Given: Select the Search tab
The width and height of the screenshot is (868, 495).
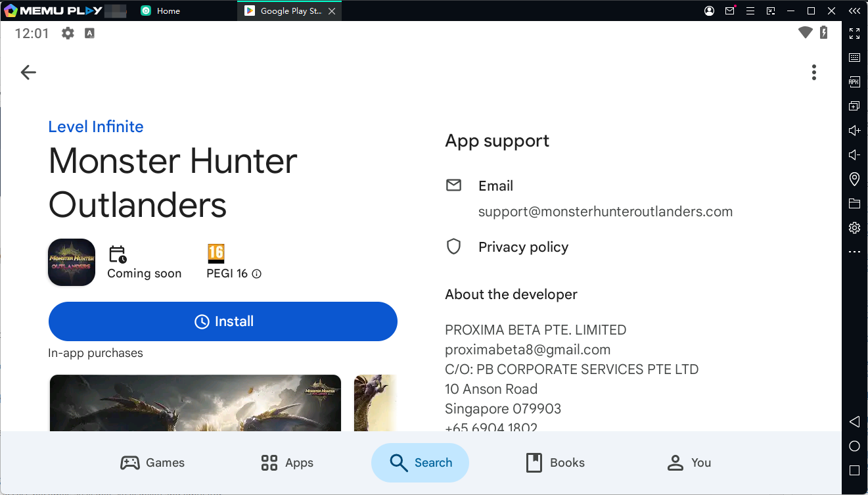Looking at the screenshot, I should tap(420, 463).
